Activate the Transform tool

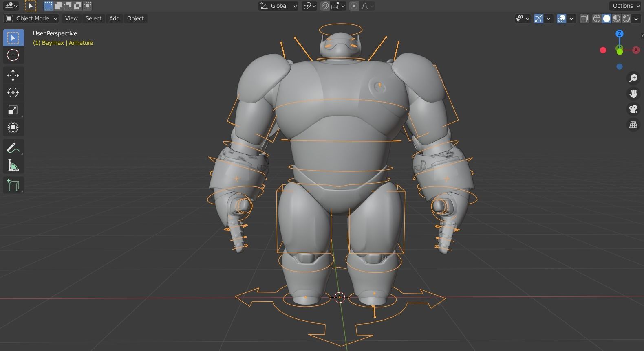pos(13,127)
